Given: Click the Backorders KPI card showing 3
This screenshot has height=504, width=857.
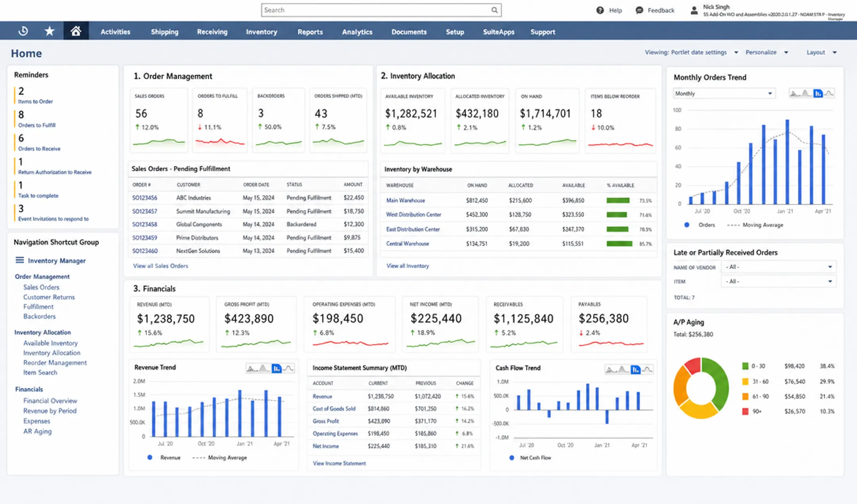Looking at the screenshot, I should 279,120.
